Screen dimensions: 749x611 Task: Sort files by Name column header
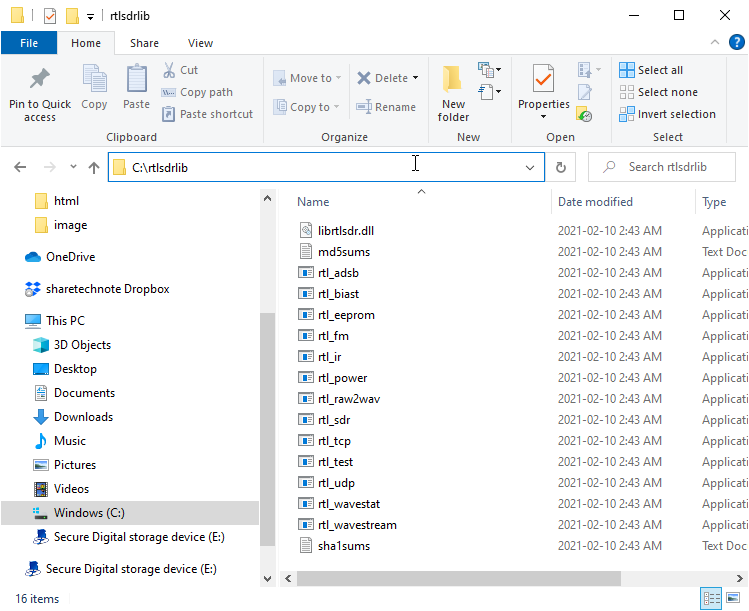[x=313, y=202]
